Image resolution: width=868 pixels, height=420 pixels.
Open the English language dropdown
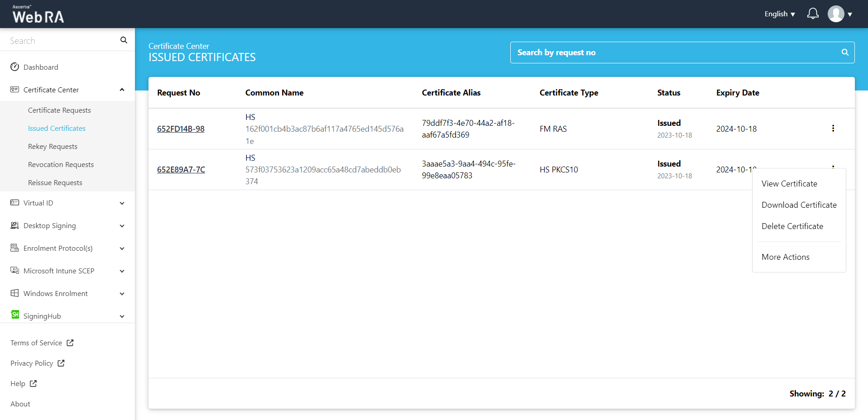(779, 14)
